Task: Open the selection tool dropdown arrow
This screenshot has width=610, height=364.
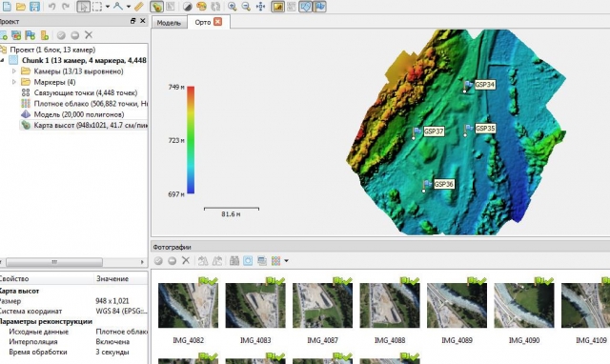Action: [108, 7]
